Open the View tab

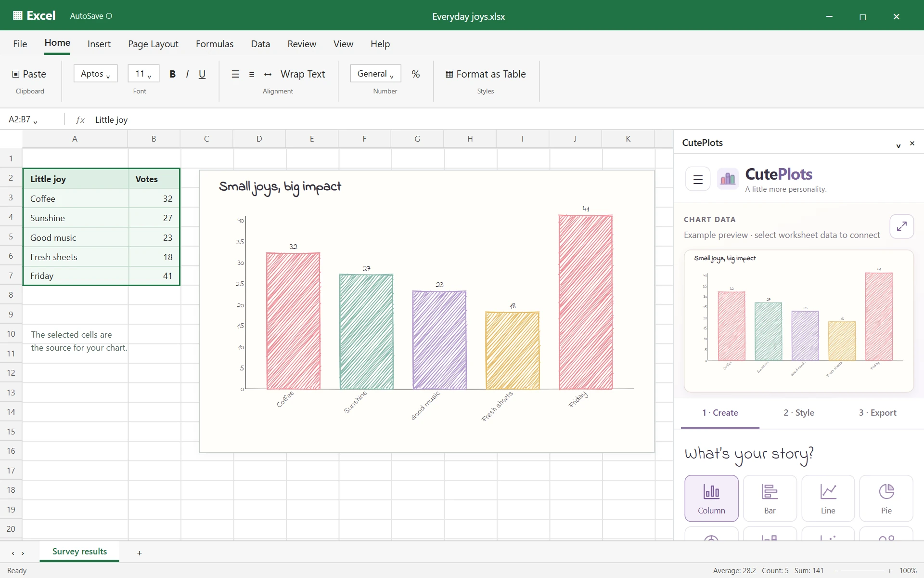[x=343, y=44]
